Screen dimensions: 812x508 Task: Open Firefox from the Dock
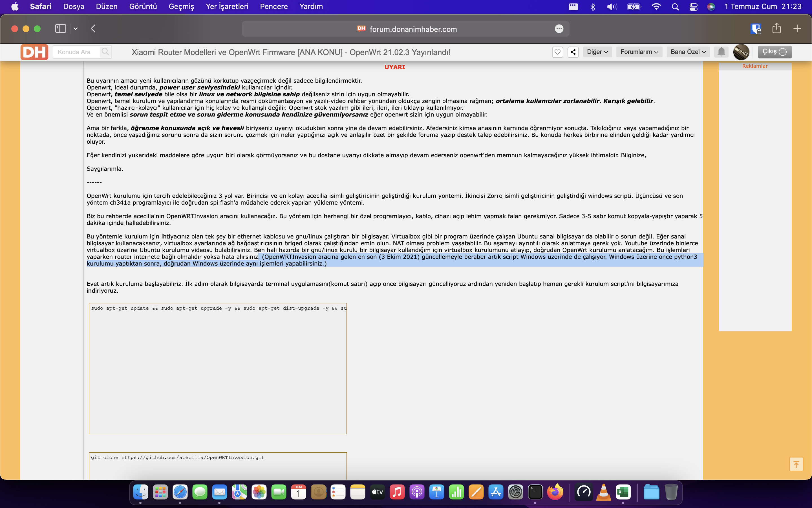point(555,492)
